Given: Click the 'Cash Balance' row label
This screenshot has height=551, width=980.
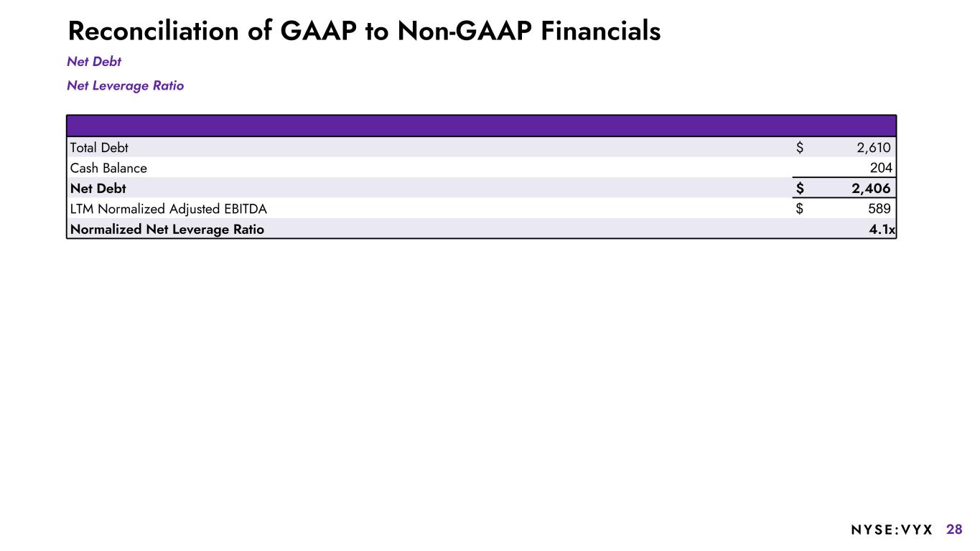Looking at the screenshot, I should point(108,169).
